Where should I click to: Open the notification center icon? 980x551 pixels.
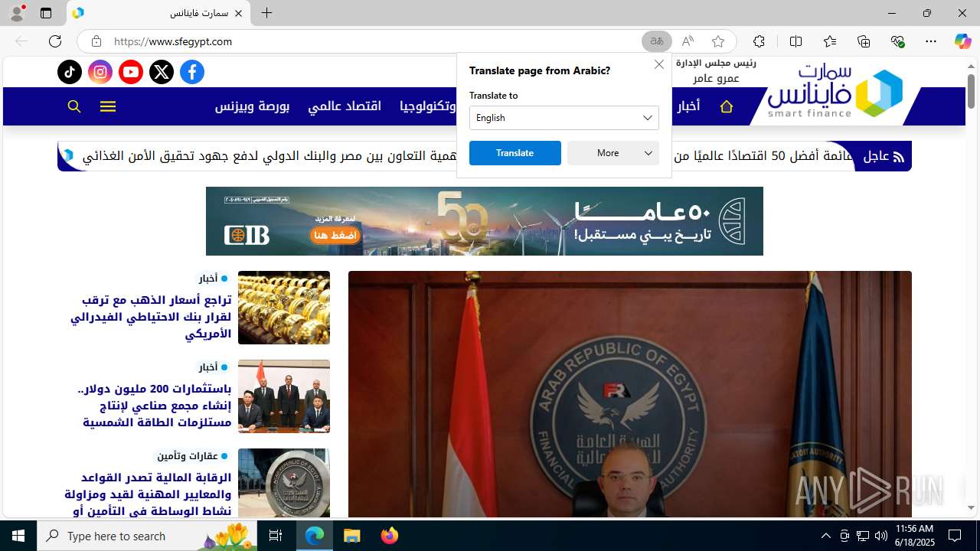pyautogui.click(x=955, y=536)
